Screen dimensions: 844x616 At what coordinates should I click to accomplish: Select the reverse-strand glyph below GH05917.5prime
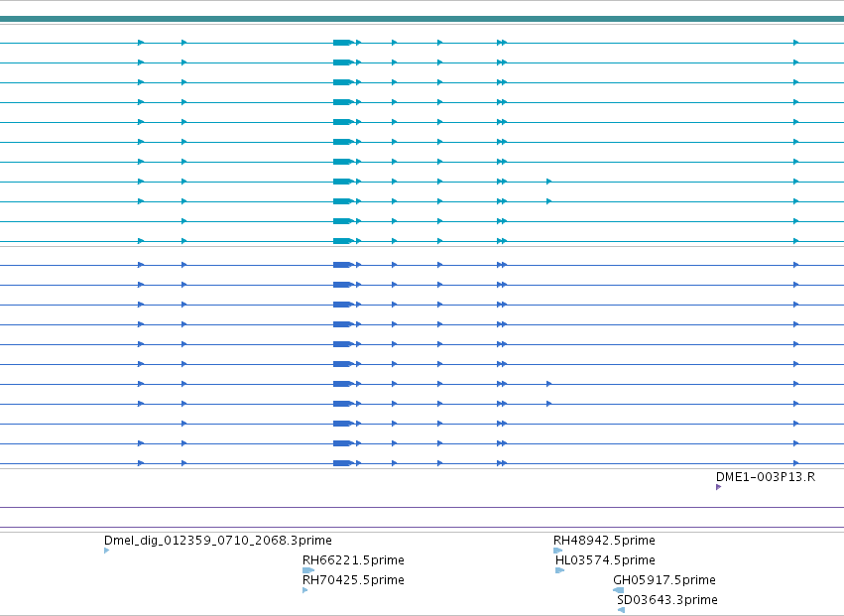[x=619, y=590]
